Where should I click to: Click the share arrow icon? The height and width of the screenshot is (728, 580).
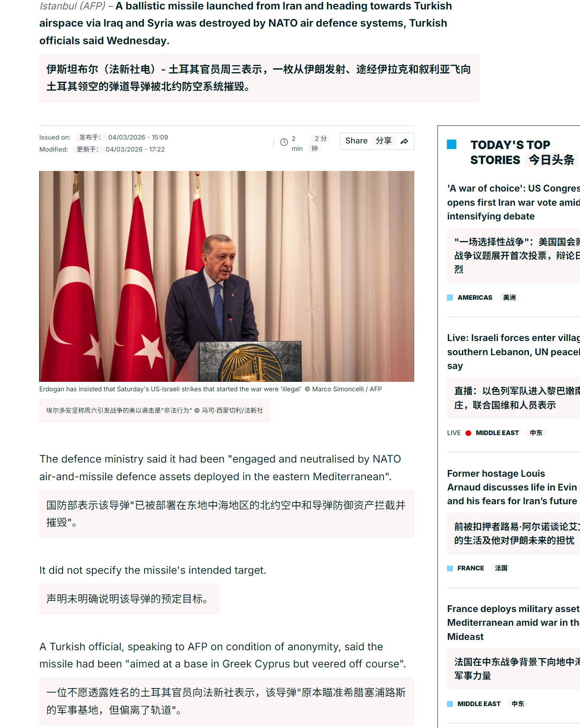coord(404,141)
